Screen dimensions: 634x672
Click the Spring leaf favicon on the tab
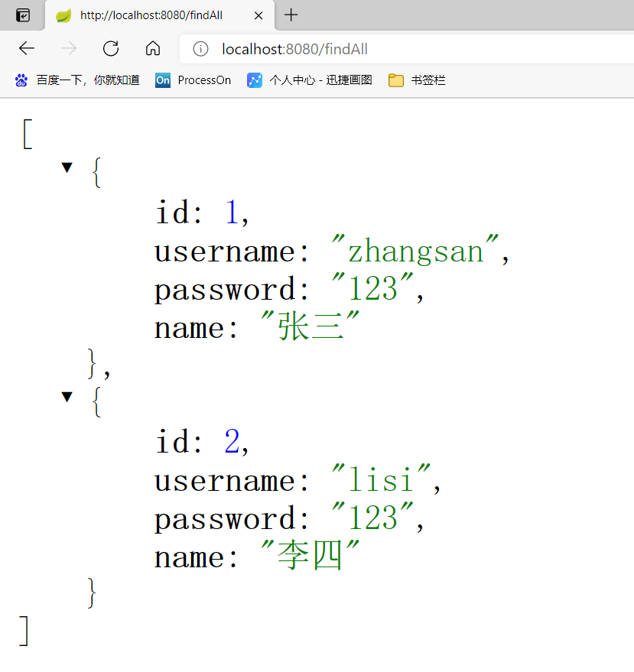click(x=63, y=16)
